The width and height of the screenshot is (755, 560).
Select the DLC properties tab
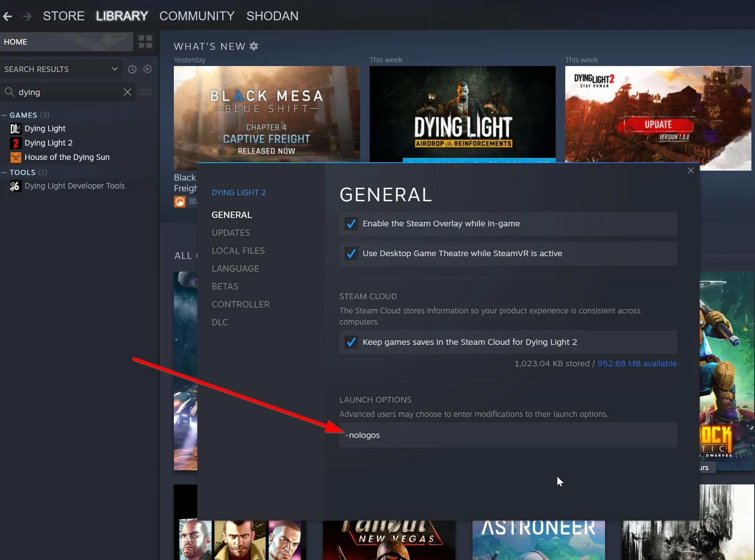220,322
